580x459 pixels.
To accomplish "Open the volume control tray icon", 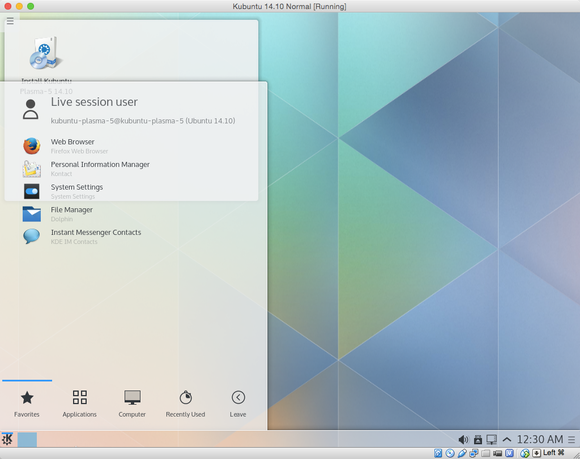I will pyautogui.click(x=463, y=439).
